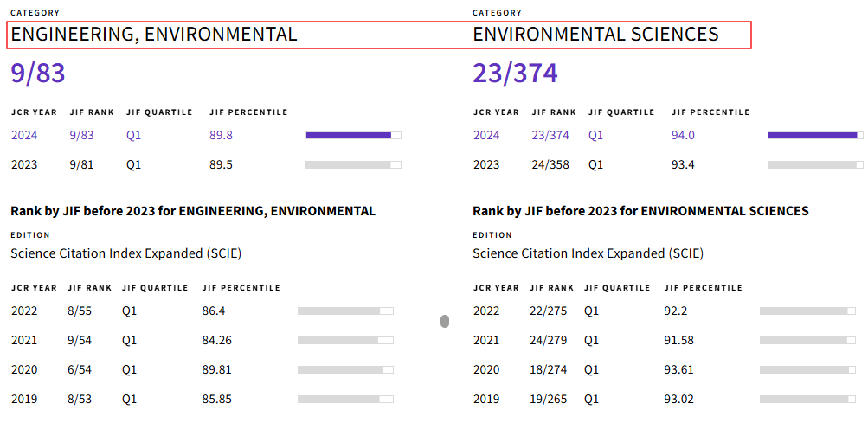The width and height of the screenshot is (868, 429).
Task: Click the Q1 quartile in Engineering 2024 row
Action: (x=133, y=135)
